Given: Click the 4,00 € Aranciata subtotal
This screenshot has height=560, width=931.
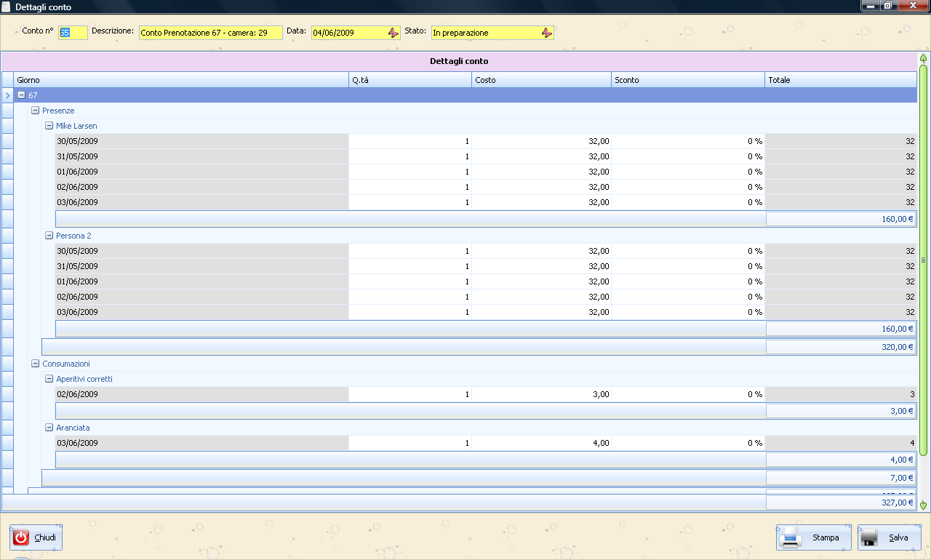Looking at the screenshot, I should pos(841,460).
